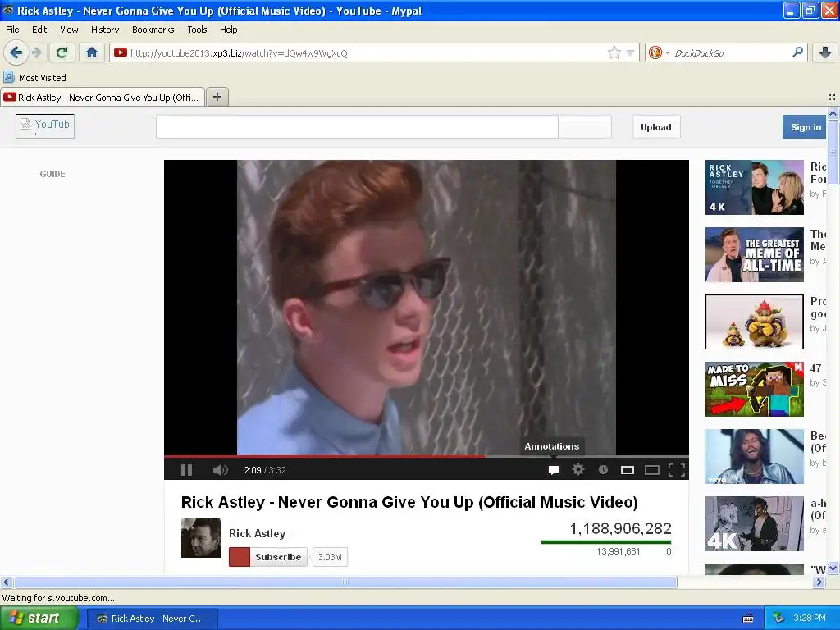840x630 pixels.
Task: Click the network tray icon by the clock
Action: (x=778, y=619)
